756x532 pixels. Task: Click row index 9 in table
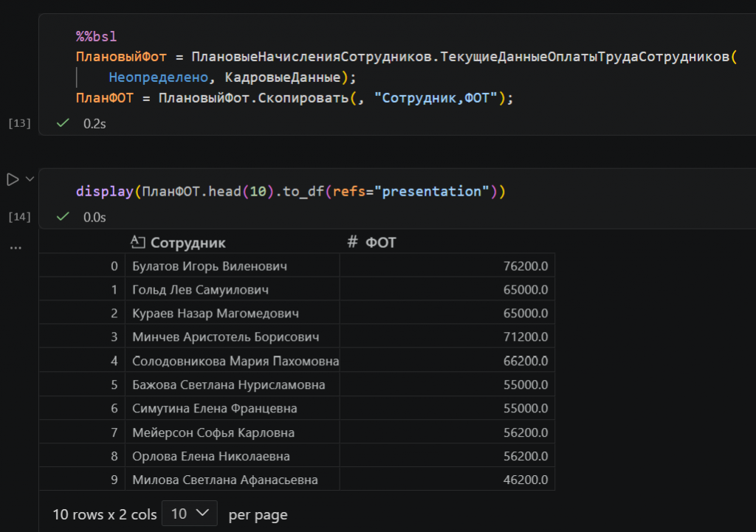[x=114, y=480]
